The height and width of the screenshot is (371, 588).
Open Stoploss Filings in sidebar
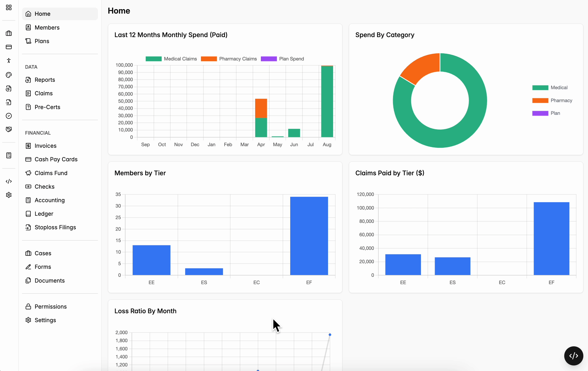pyautogui.click(x=55, y=227)
